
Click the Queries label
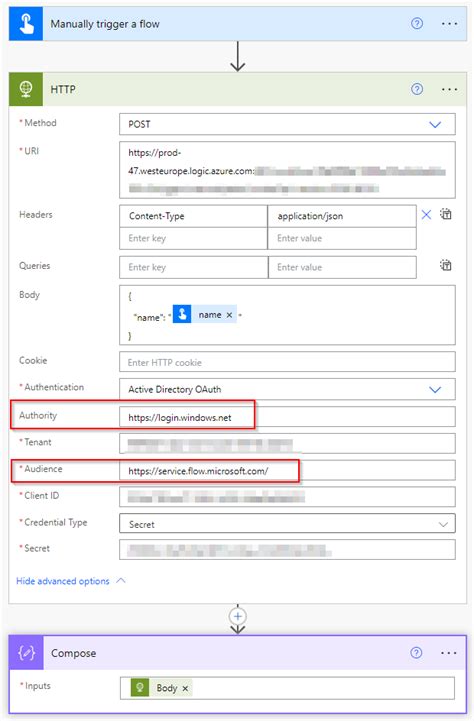click(34, 266)
